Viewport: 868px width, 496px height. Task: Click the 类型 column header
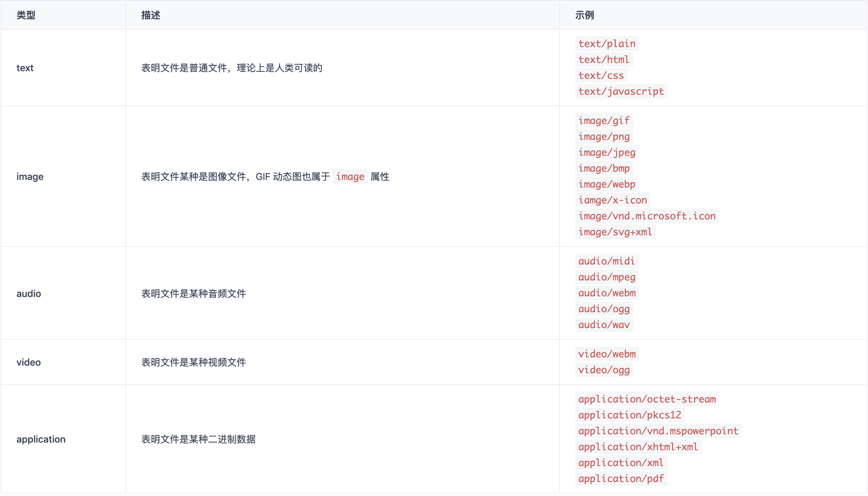[26, 15]
